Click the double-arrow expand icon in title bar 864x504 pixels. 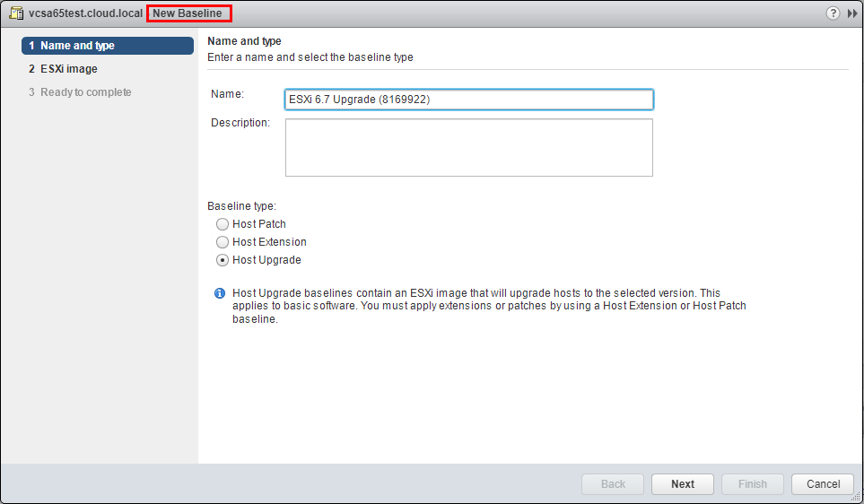pyautogui.click(x=852, y=13)
